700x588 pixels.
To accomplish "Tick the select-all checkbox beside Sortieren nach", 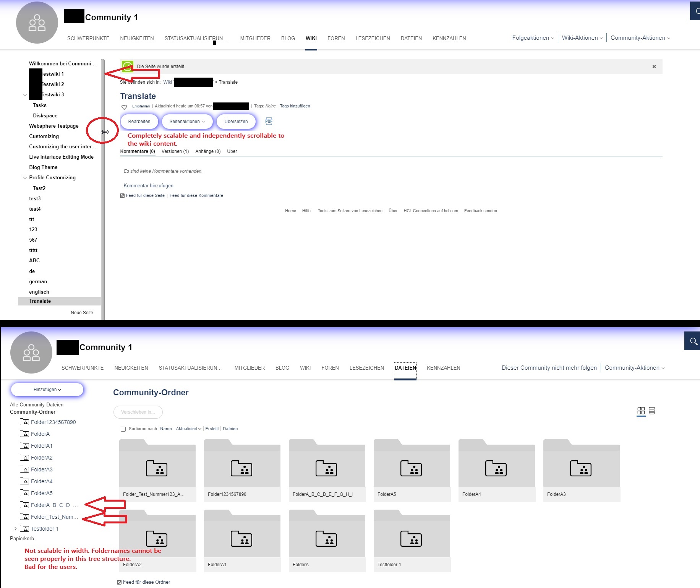I will pos(123,429).
